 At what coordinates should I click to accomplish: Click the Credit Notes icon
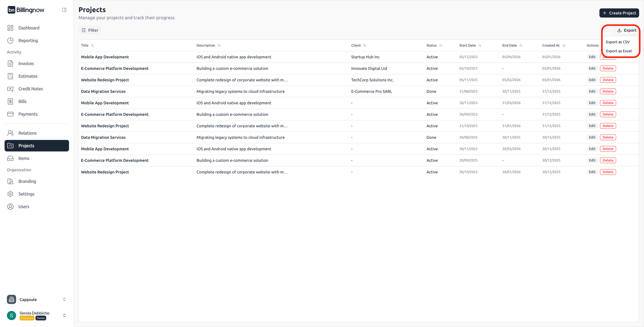[10, 89]
